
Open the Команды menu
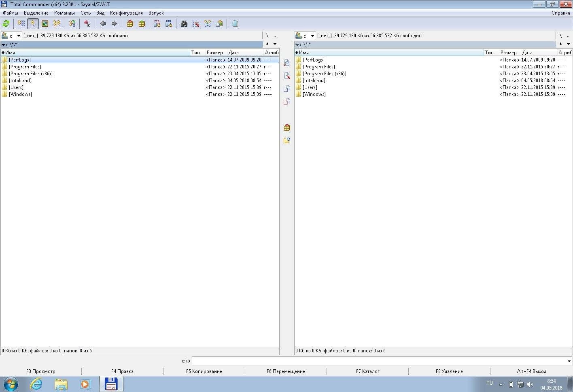click(64, 13)
